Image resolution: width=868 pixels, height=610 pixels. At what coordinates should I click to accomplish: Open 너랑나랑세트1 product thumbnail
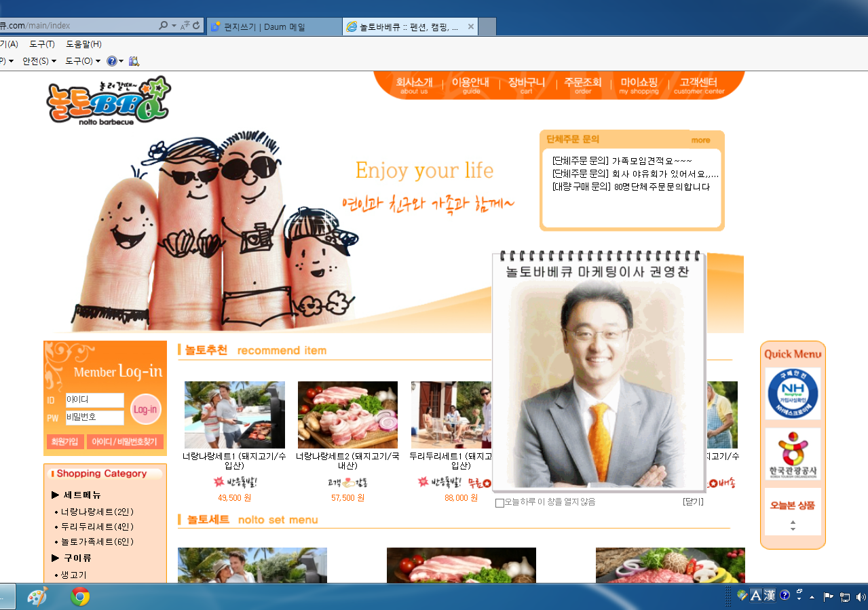pos(235,415)
